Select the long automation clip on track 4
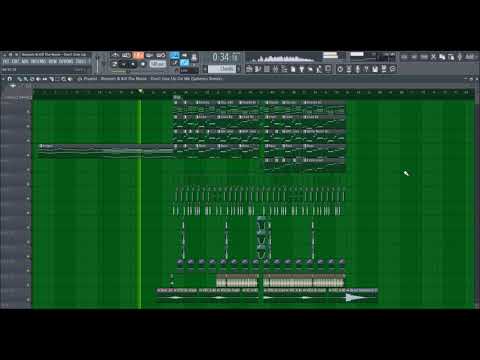 (106, 151)
